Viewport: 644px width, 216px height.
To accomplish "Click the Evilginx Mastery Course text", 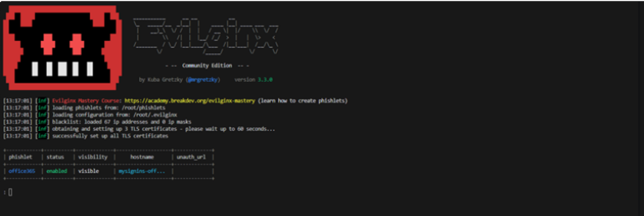I will click(86, 101).
